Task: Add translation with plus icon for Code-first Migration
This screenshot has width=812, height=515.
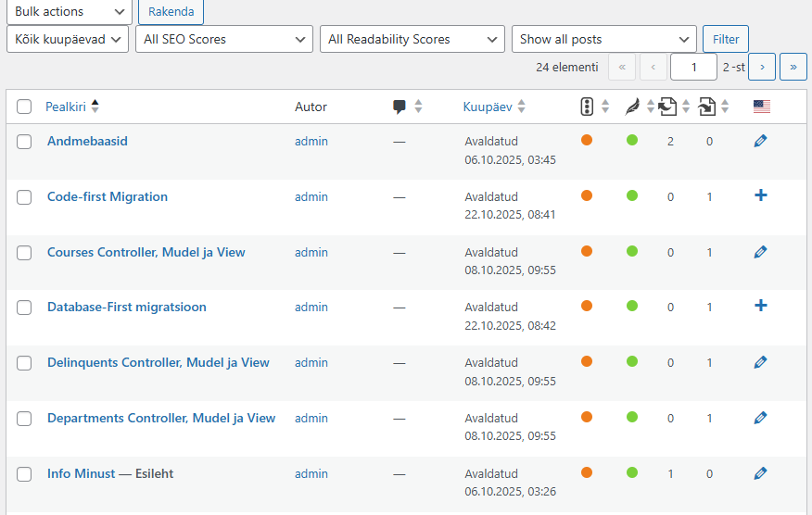Action: tap(761, 195)
